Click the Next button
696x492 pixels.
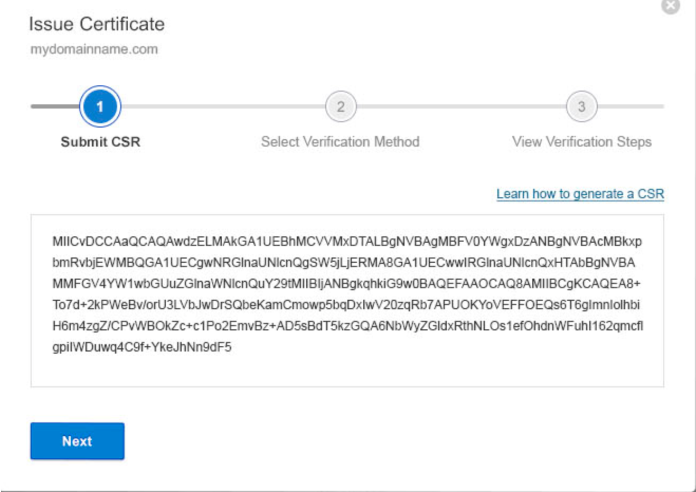click(x=77, y=441)
